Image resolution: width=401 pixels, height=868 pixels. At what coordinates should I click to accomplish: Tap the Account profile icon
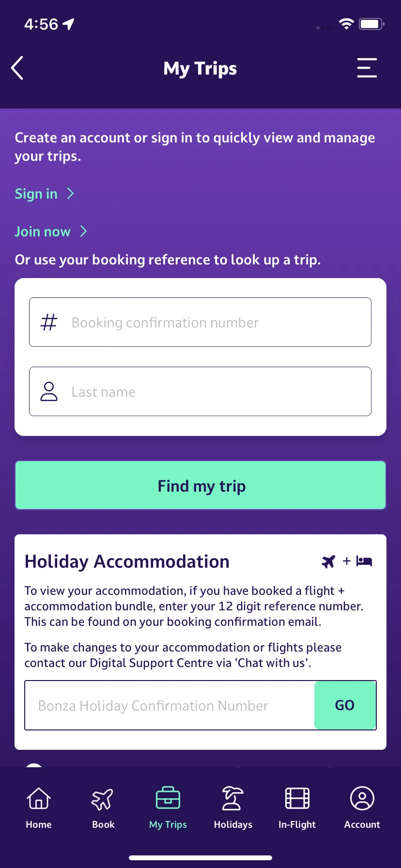(x=362, y=798)
